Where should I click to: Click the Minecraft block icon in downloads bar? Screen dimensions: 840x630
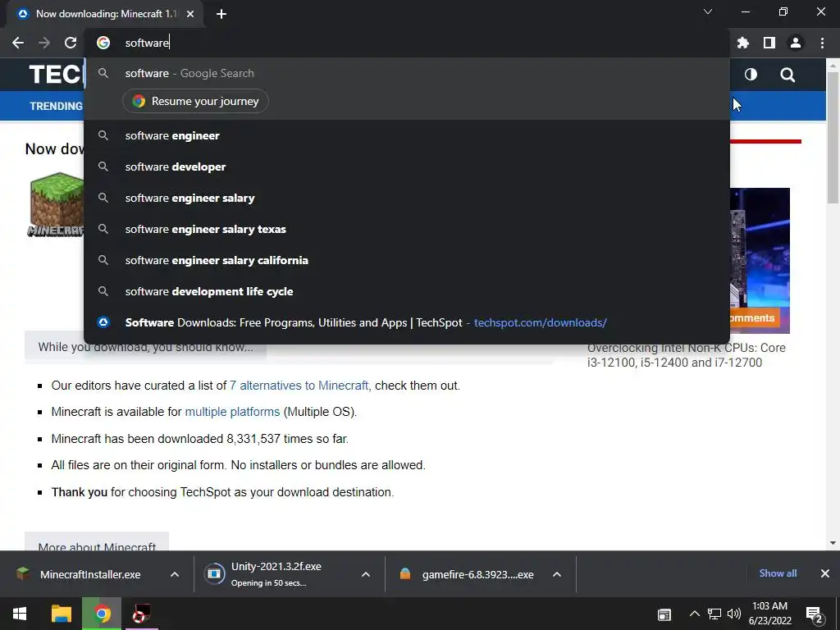(x=22, y=573)
